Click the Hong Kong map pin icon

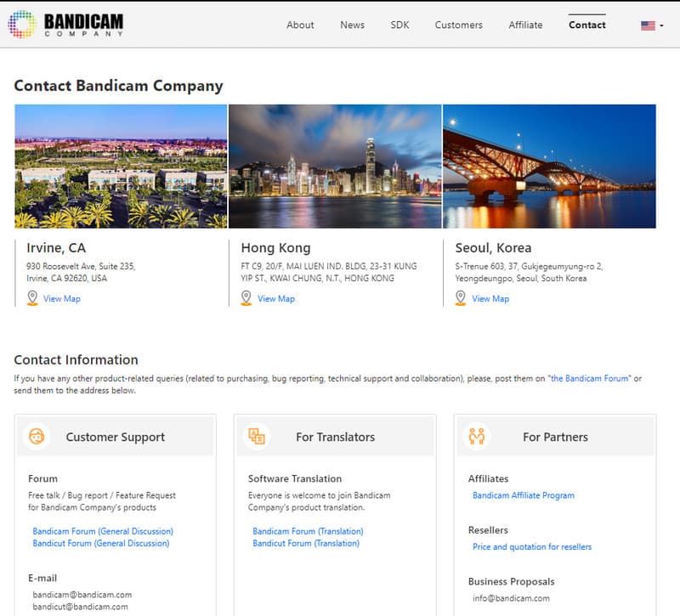pyautogui.click(x=246, y=298)
